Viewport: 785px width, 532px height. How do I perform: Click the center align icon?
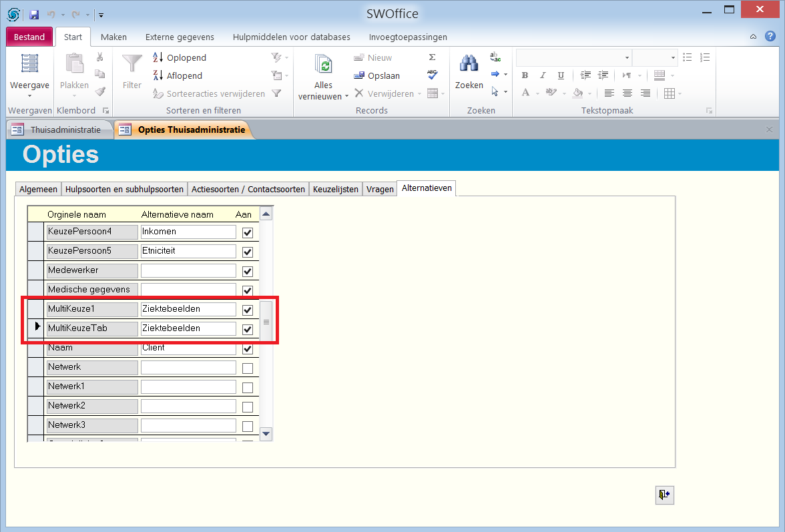click(x=627, y=93)
